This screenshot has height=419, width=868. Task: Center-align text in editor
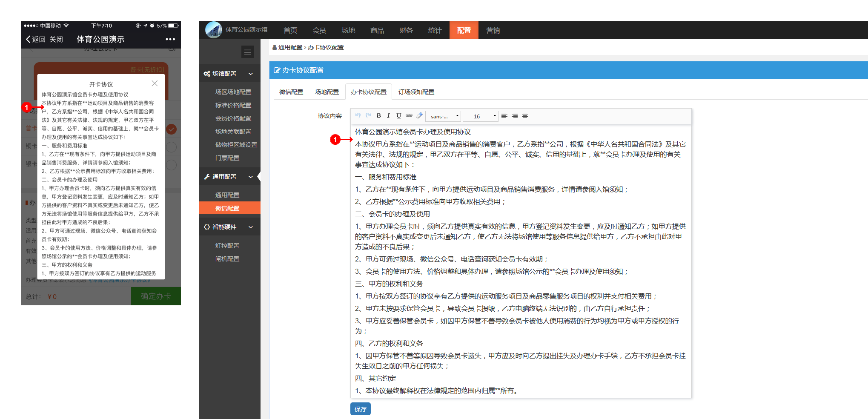525,115
